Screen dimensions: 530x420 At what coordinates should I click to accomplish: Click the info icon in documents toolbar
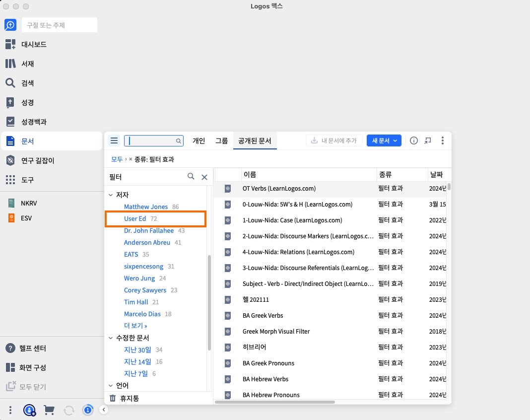coord(414,140)
